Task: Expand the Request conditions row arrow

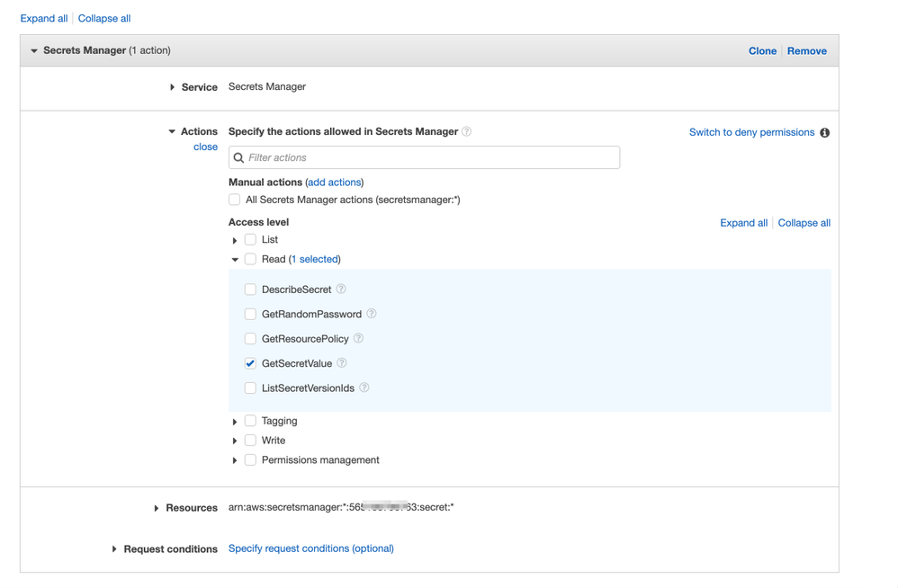Action: pyautogui.click(x=114, y=549)
